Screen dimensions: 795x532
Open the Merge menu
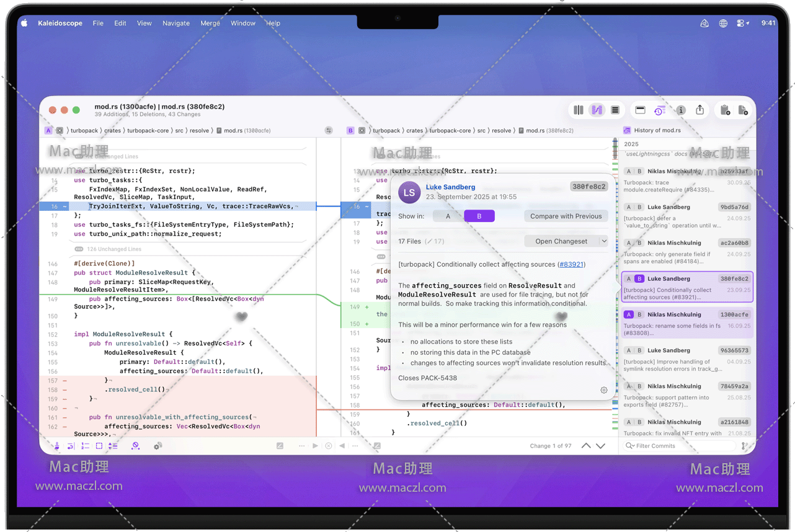coord(210,23)
